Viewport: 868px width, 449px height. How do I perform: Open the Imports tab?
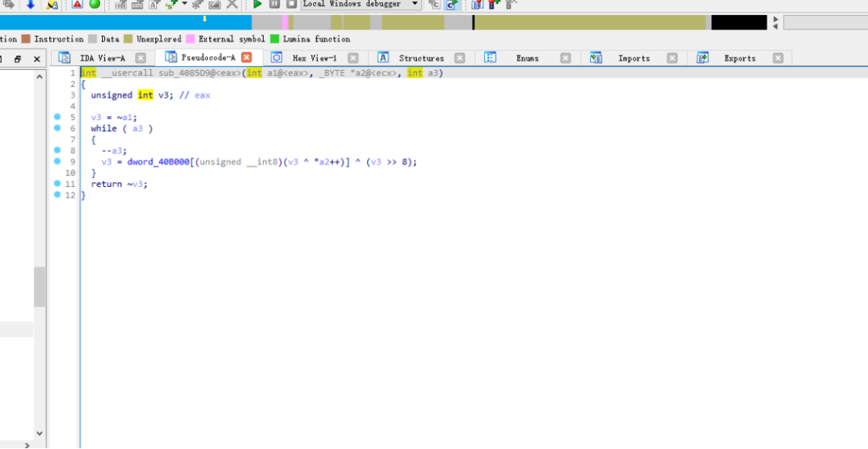click(x=633, y=58)
